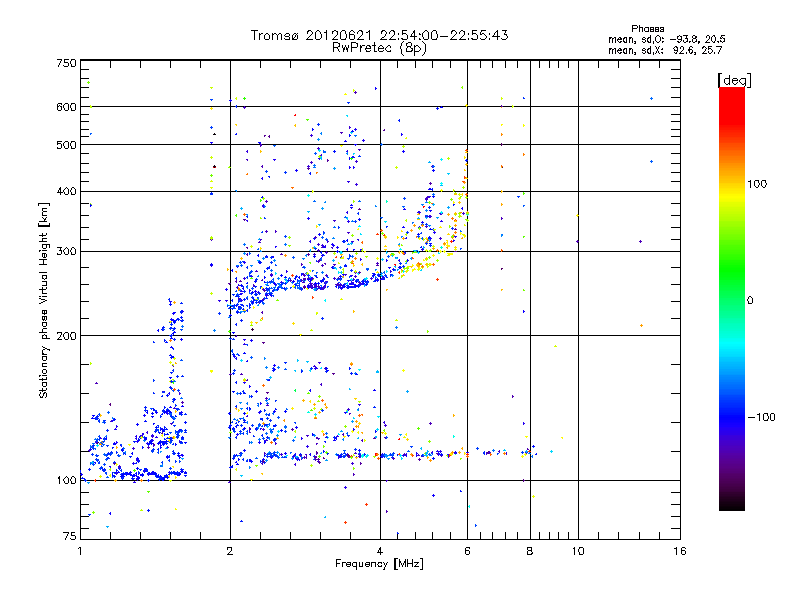Click the y-axis tick label '500'
This screenshot has width=800, height=600.
[x=66, y=145]
